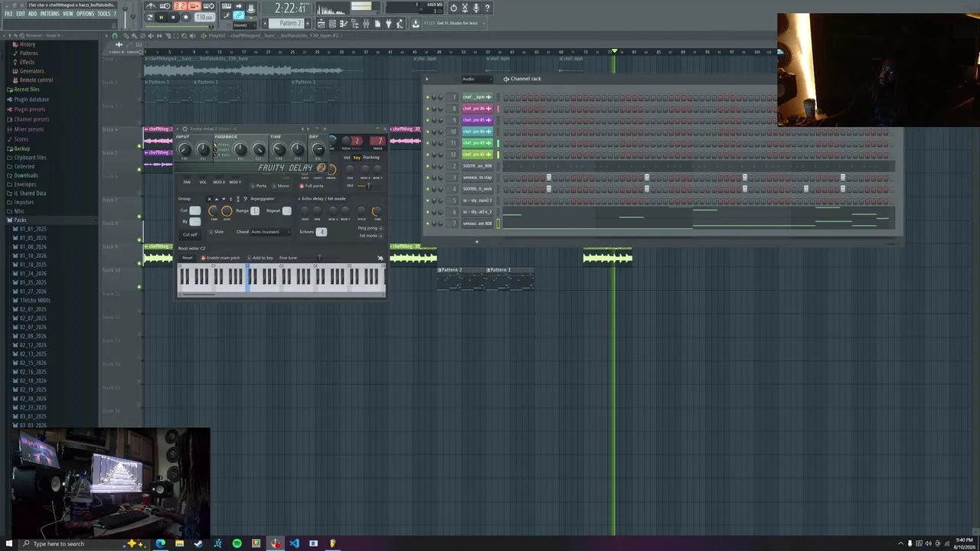Click the question mark help icon
The width and height of the screenshot is (980, 551).
(487, 8)
